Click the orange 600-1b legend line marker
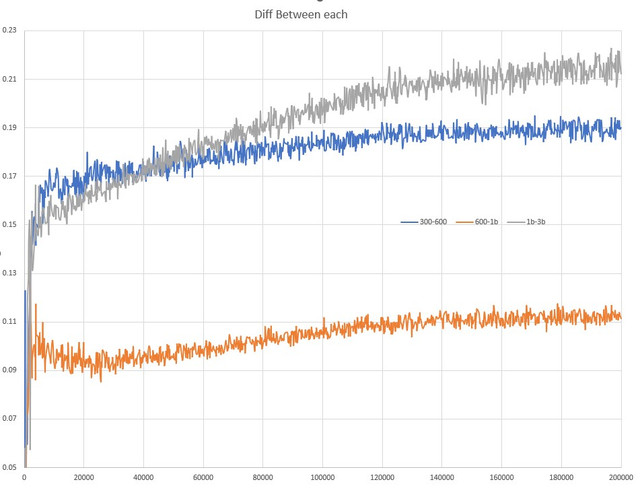640x497 pixels. pos(464,222)
